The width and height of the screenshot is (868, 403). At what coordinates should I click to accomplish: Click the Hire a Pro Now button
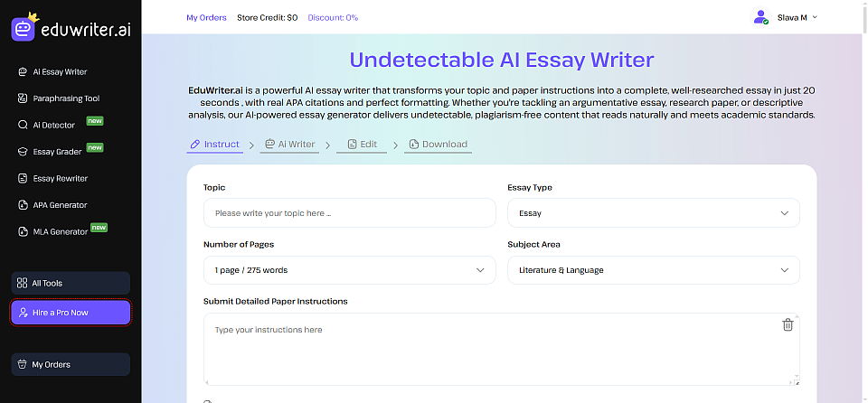pyautogui.click(x=71, y=313)
